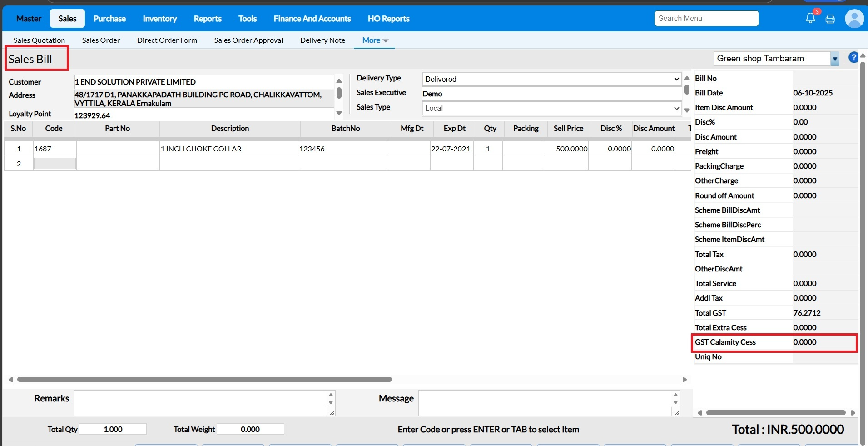Select the Code cell in row 2
The image size is (868, 446).
click(x=55, y=164)
